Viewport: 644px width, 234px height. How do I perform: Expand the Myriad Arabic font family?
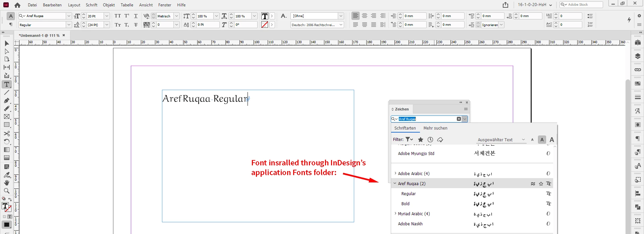[395, 214]
